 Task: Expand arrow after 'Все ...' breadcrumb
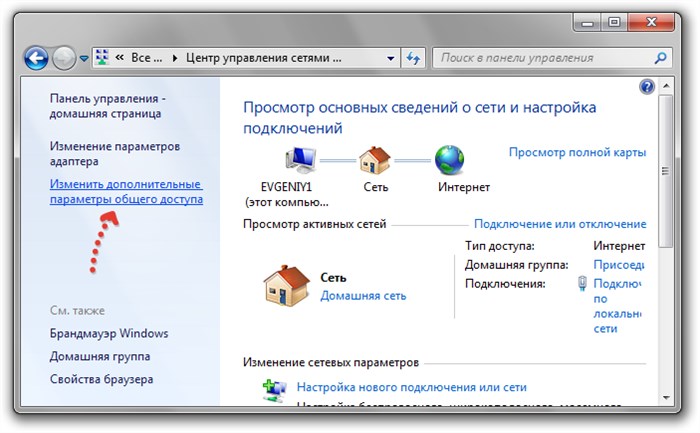pos(175,58)
